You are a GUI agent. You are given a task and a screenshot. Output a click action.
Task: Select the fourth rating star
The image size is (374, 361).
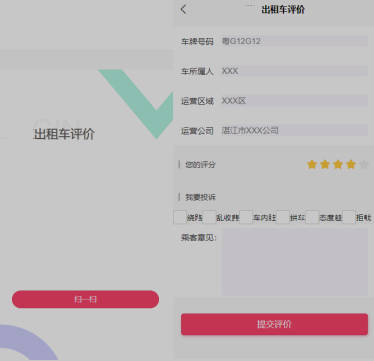point(351,164)
